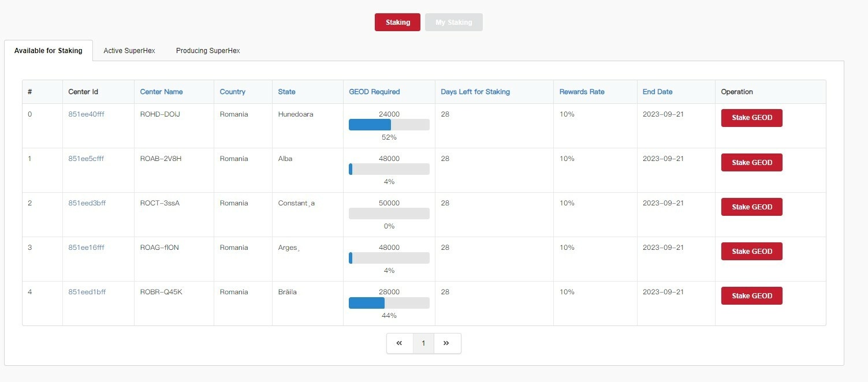This screenshot has width=868, height=382.
Task: Stake GEOD on center ROAG-flON
Action: point(751,252)
